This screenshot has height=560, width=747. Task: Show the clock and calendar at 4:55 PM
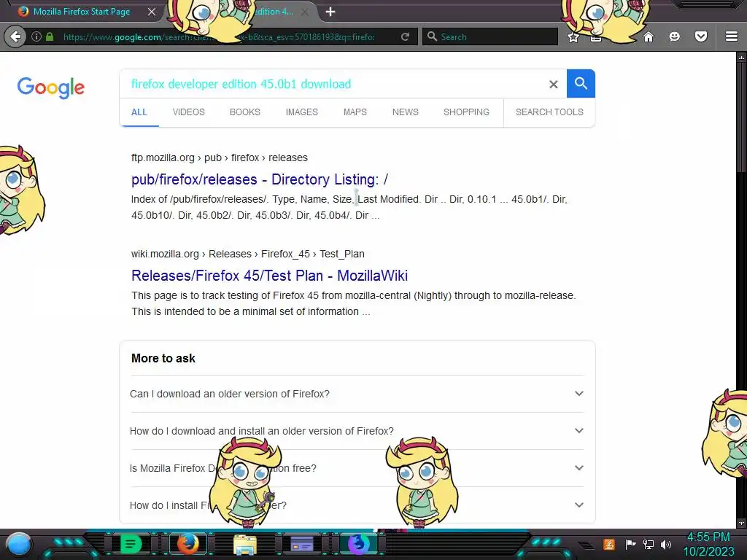(708, 544)
